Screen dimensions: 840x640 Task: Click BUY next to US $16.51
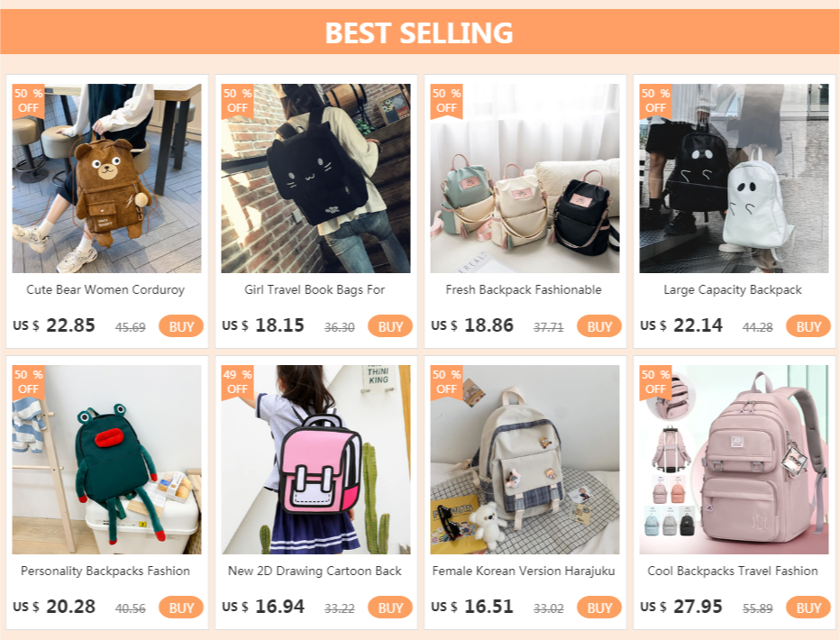pos(599,608)
